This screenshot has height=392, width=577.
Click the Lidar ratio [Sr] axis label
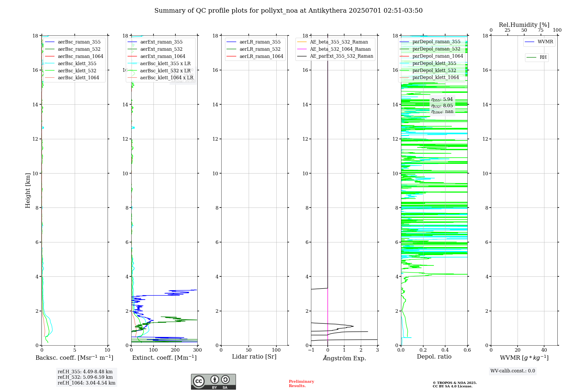pos(254,357)
